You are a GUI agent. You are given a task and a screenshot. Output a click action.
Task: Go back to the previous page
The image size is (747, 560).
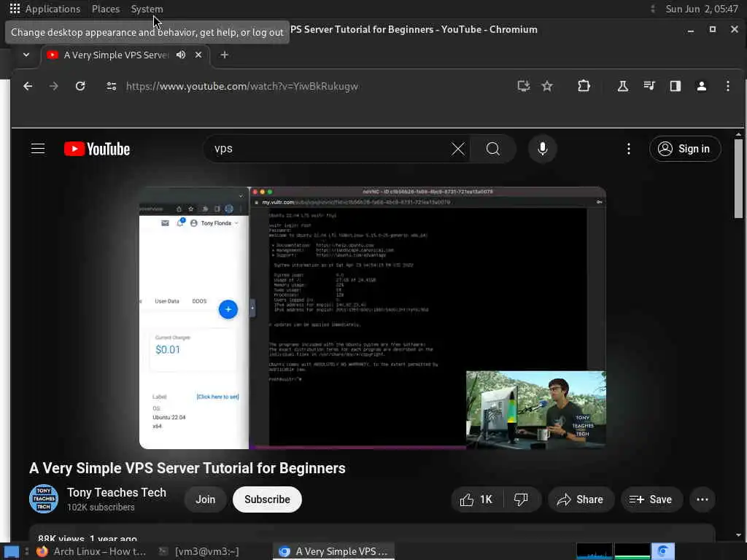28,86
